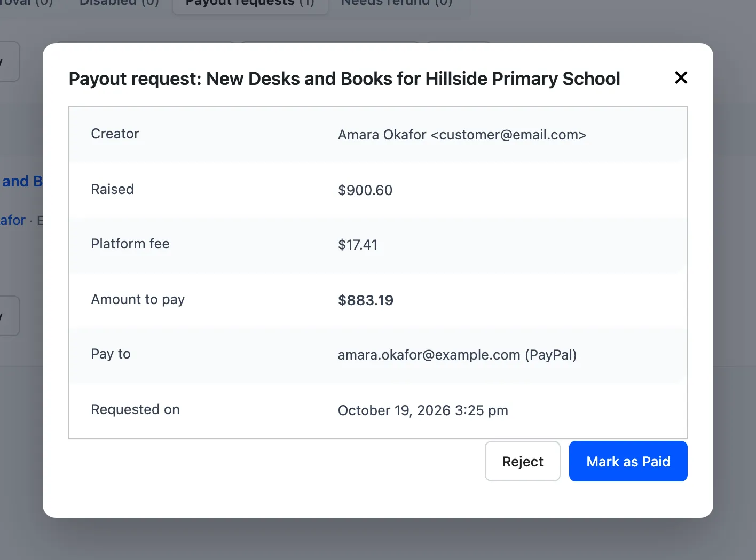Click the Amount to pay label
756x560 pixels.
[x=138, y=299]
